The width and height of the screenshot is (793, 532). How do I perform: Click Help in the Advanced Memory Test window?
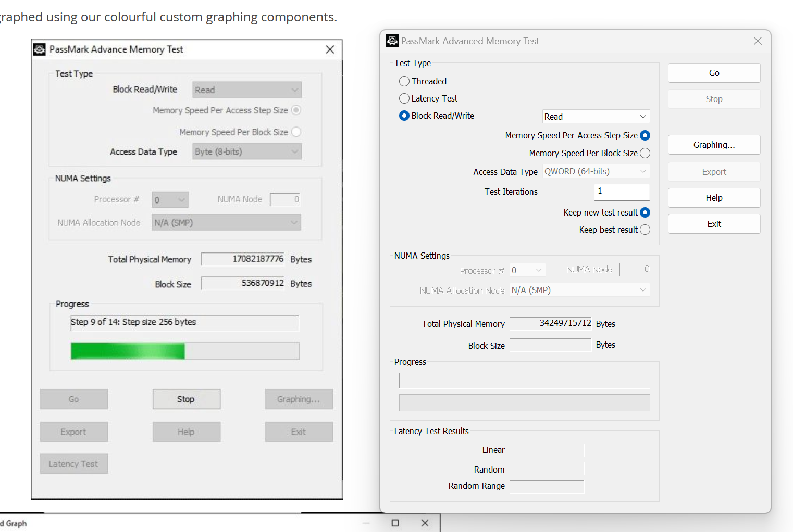click(x=714, y=198)
